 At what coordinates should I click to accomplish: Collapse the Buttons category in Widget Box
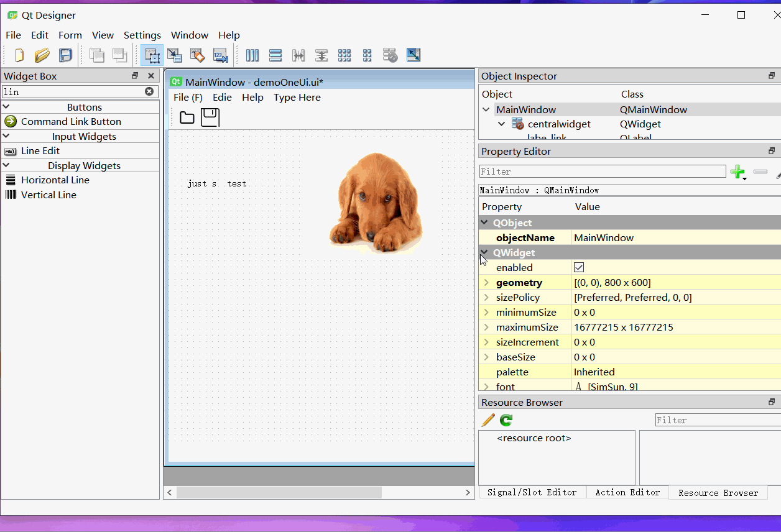[6, 107]
